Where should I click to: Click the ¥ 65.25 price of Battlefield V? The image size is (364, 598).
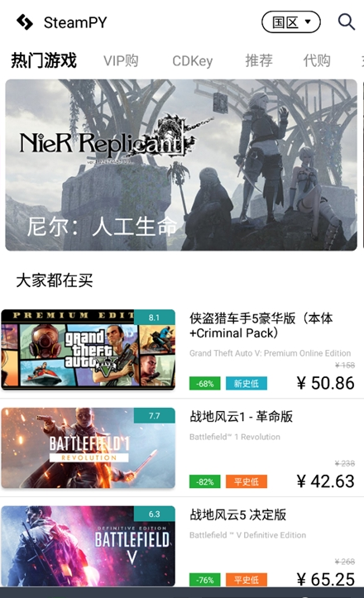click(x=325, y=579)
